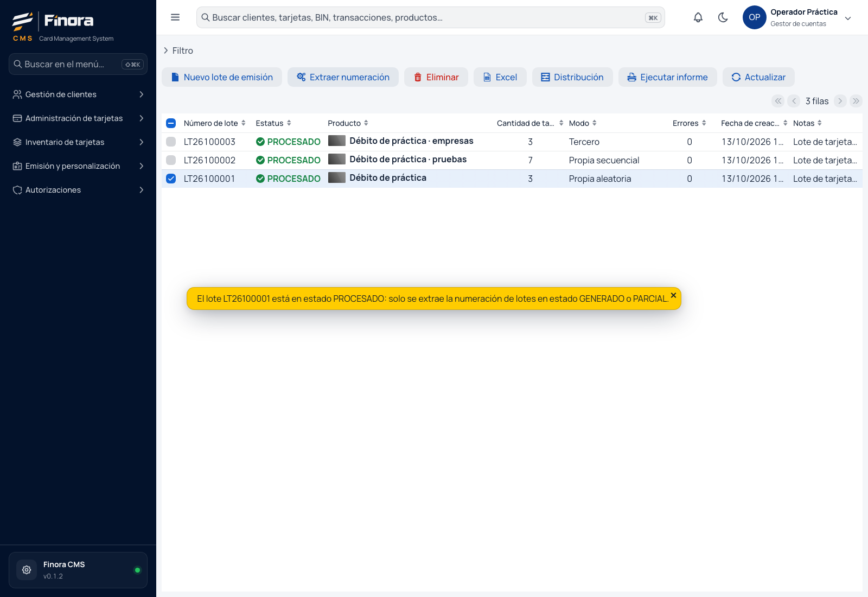The width and height of the screenshot is (868, 597).
Task: Uncheck the box for lote LT26100001
Action: (x=171, y=179)
